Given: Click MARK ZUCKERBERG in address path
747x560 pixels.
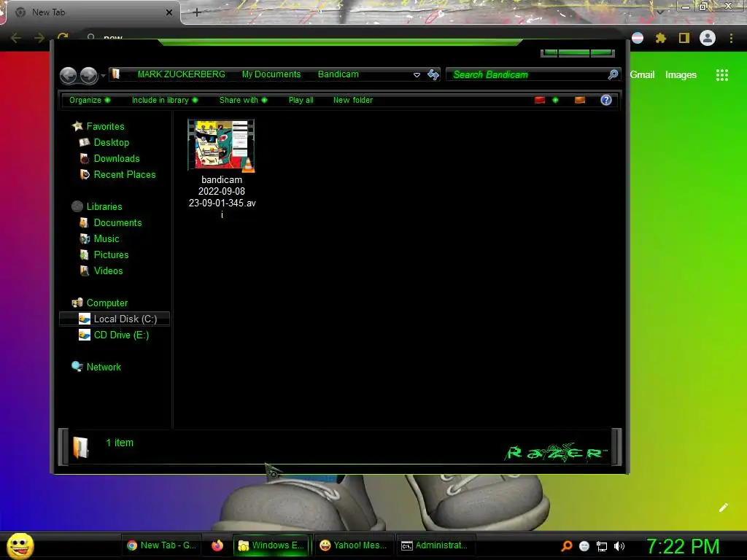Looking at the screenshot, I should coord(181,74).
